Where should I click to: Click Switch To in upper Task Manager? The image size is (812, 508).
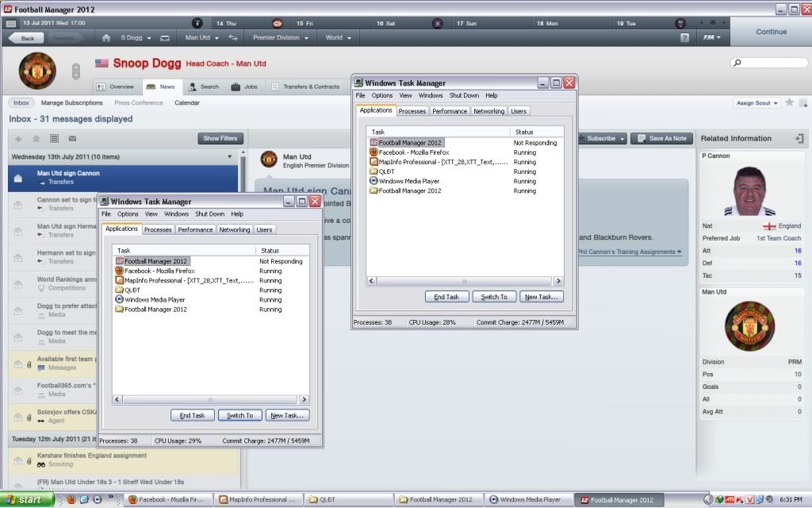494,297
